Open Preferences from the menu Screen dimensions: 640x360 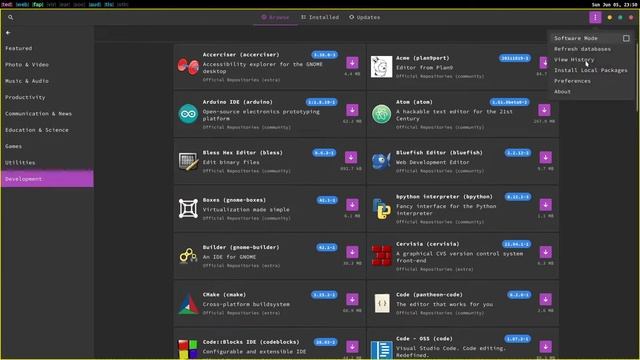pyautogui.click(x=572, y=81)
